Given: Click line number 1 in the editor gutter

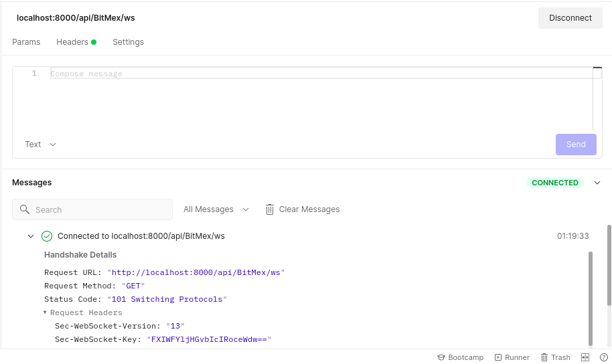Looking at the screenshot, I should (x=34, y=73).
